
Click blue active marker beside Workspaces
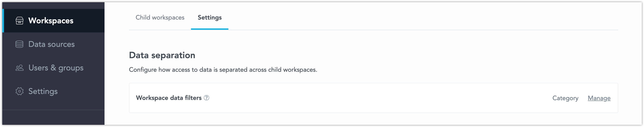[3, 21]
